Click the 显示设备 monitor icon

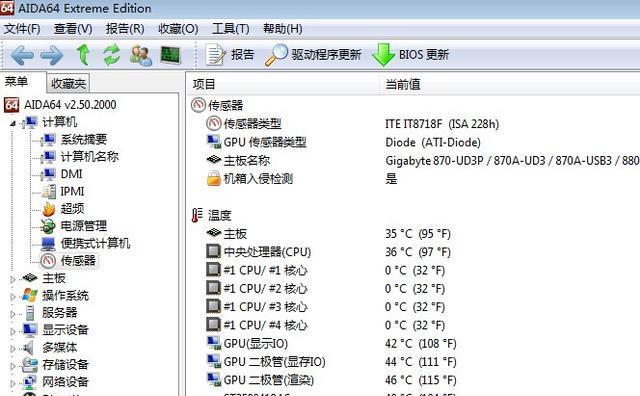[x=30, y=330]
